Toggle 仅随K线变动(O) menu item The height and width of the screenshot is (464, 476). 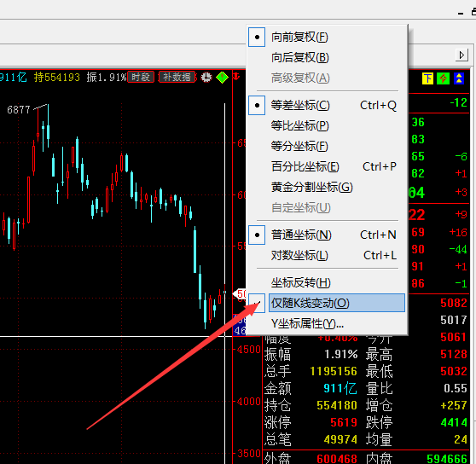pos(327,303)
